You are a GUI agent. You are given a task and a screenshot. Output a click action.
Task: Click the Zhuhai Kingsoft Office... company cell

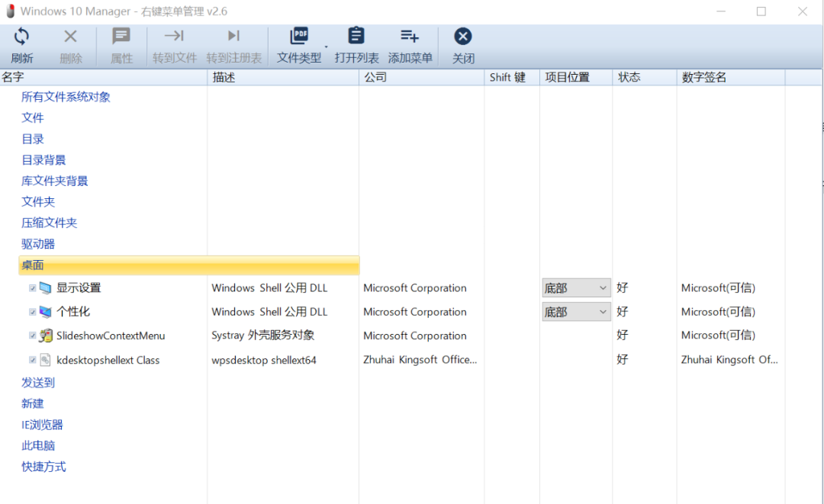(420, 360)
